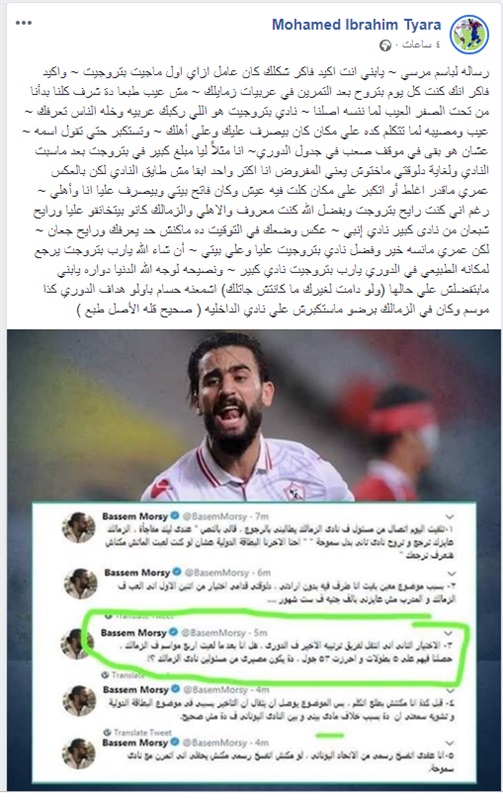Viewport: 503px width, 800px height.
Task: Expand the chevron menu on second tweet
Action: point(450,573)
